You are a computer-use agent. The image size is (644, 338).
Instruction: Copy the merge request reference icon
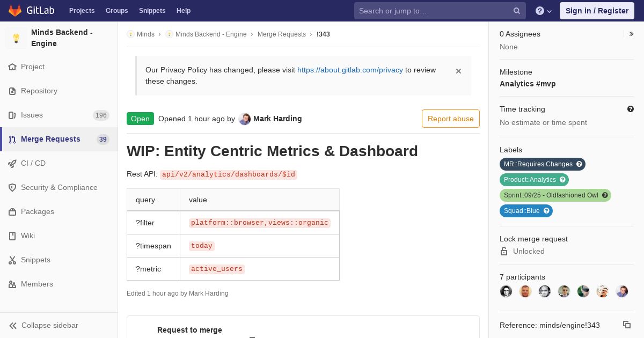click(x=627, y=325)
